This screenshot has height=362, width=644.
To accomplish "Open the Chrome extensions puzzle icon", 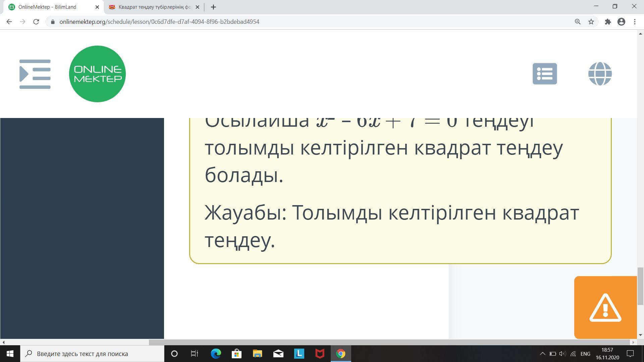I will [608, 22].
